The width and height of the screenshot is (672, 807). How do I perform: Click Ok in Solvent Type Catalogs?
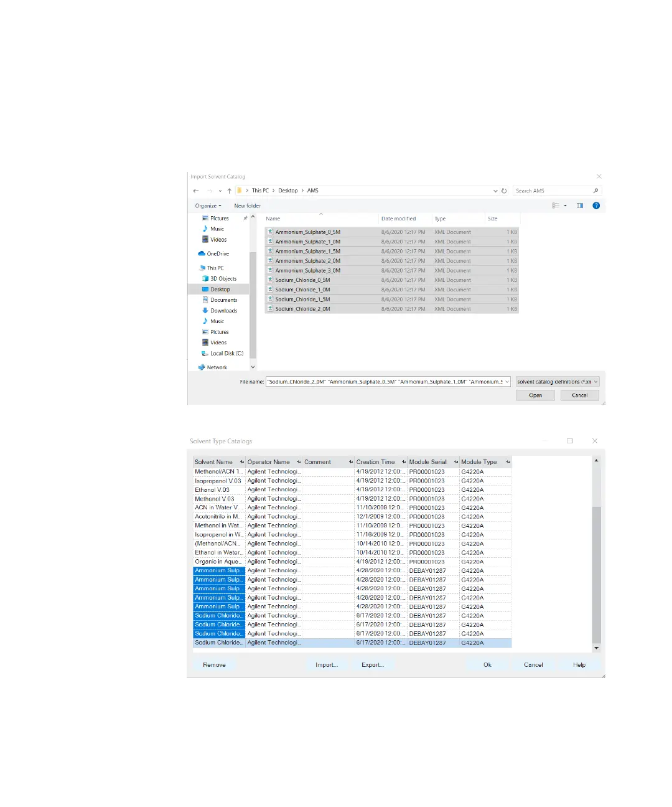[x=487, y=665]
